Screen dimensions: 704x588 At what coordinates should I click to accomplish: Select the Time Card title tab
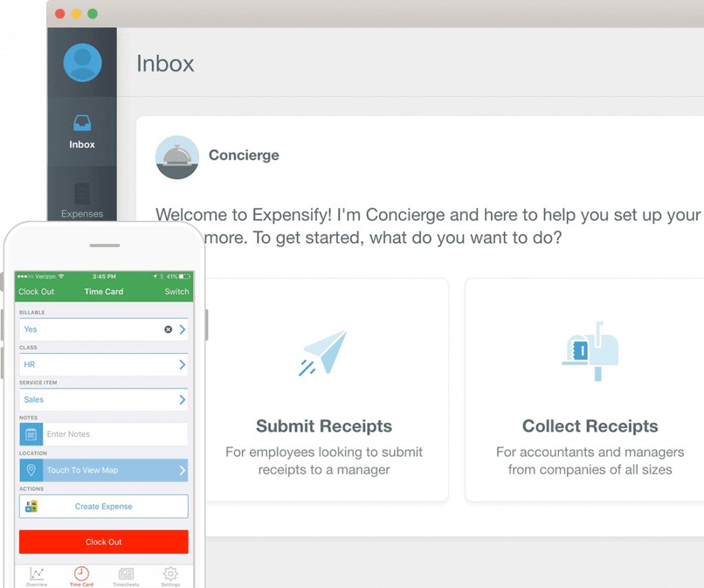coord(103,292)
